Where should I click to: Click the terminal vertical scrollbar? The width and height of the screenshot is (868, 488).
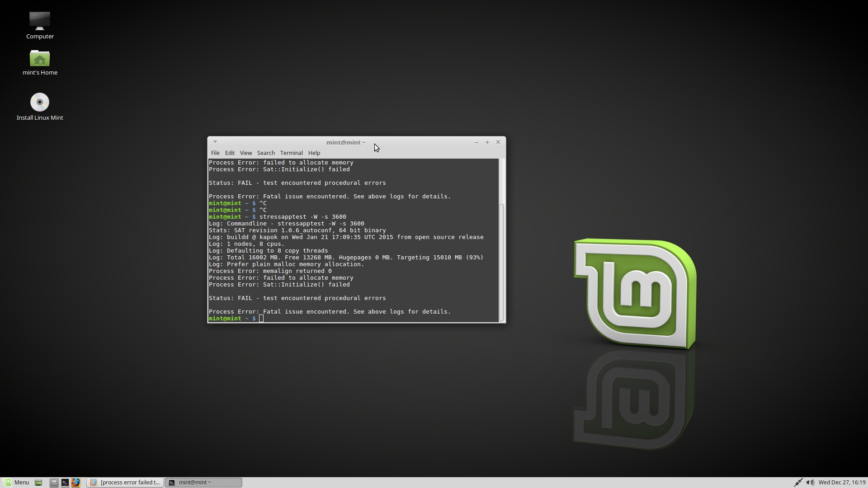(501, 262)
